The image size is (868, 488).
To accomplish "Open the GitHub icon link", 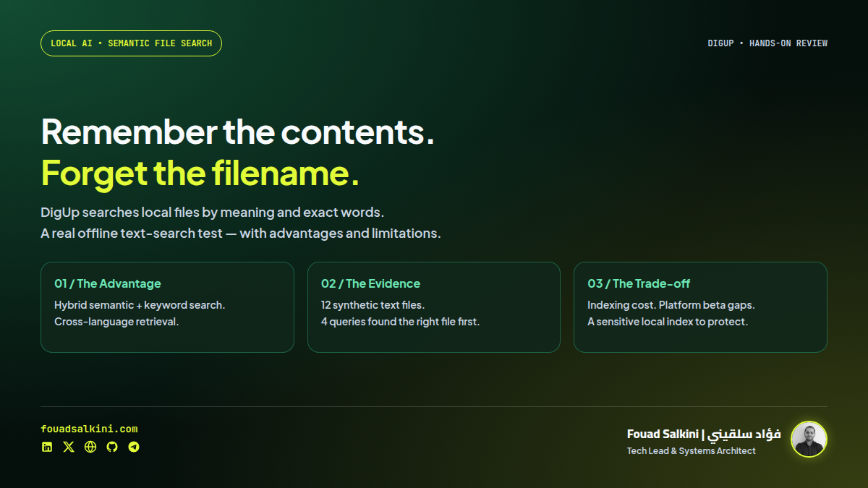I will tap(112, 447).
